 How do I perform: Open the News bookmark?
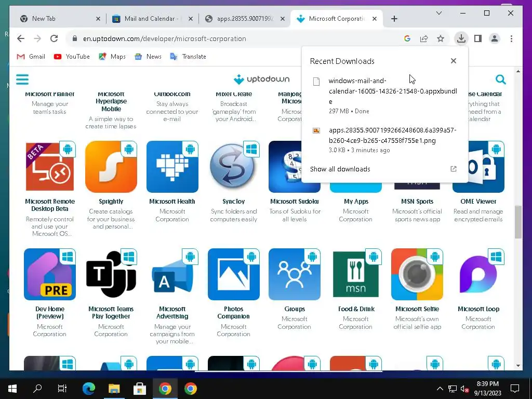click(x=148, y=56)
